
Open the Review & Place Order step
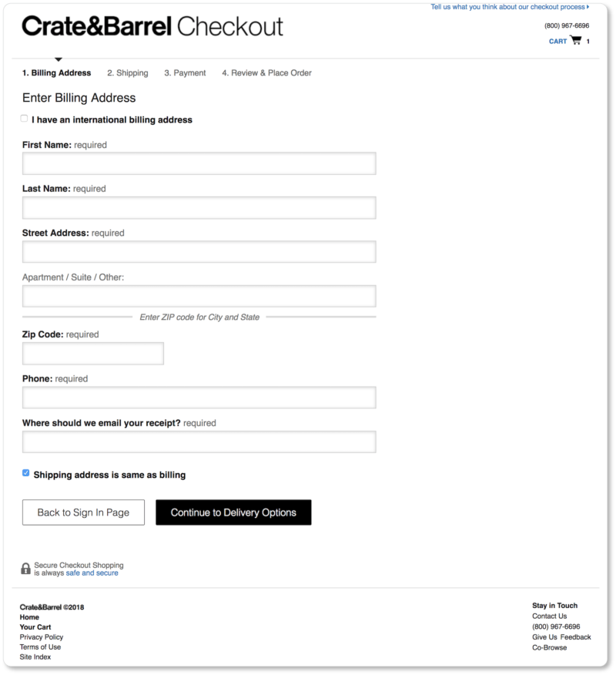pyautogui.click(x=266, y=73)
